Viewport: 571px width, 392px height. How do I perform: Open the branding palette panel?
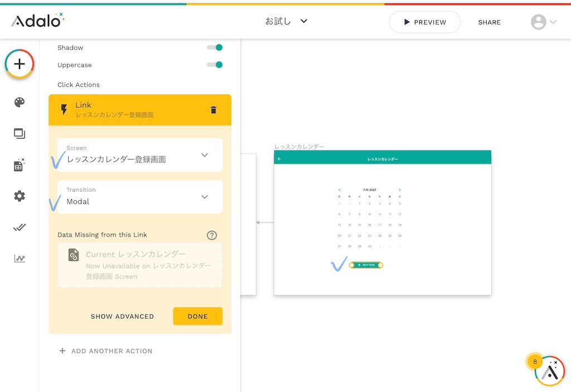click(x=20, y=103)
